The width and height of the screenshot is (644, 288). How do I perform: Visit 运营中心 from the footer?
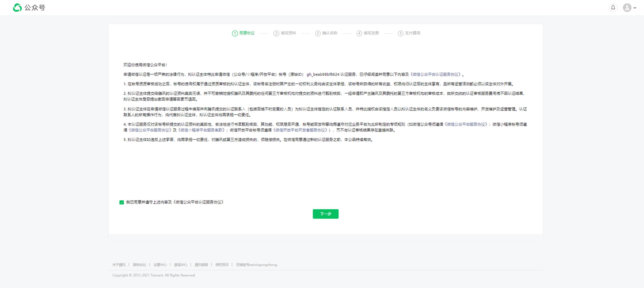click(x=160, y=265)
